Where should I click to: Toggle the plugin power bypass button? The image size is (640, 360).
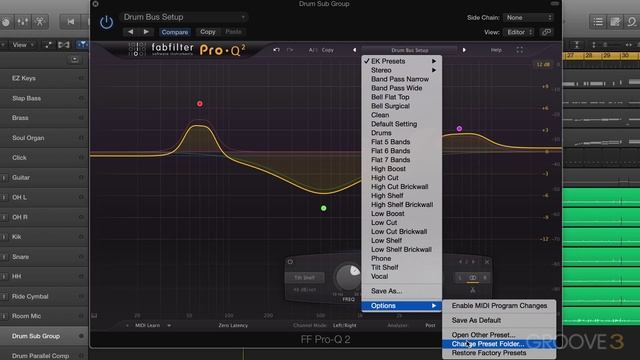[106, 22]
